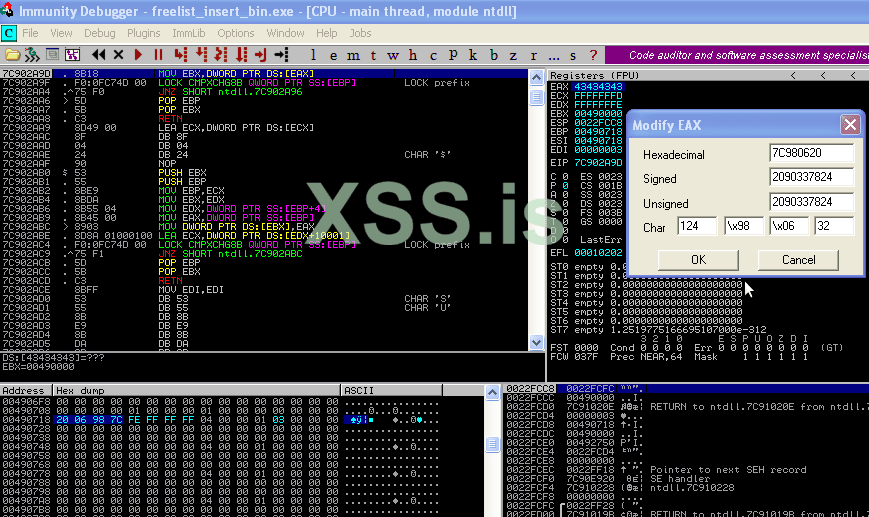Image resolution: width=869 pixels, height=517 pixels.
Task: Pause execution with the red pause icon
Action: [x=158, y=54]
